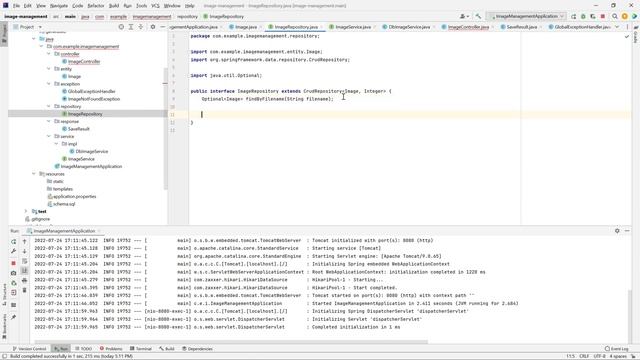Expand the test folder
Image resolution: width=640 pixels, height=360 pixels.
point(26,211)
